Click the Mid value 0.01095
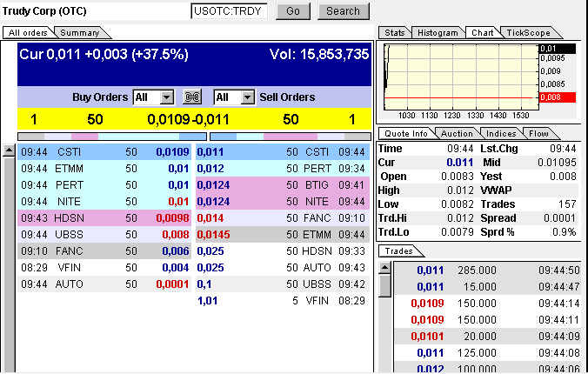588x374 pixels. tap(557, 163)
